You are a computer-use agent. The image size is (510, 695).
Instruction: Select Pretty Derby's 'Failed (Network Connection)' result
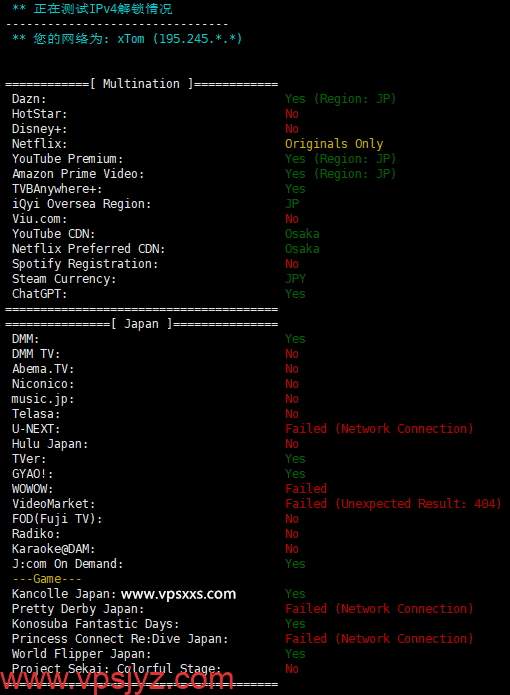coord(379,609)
